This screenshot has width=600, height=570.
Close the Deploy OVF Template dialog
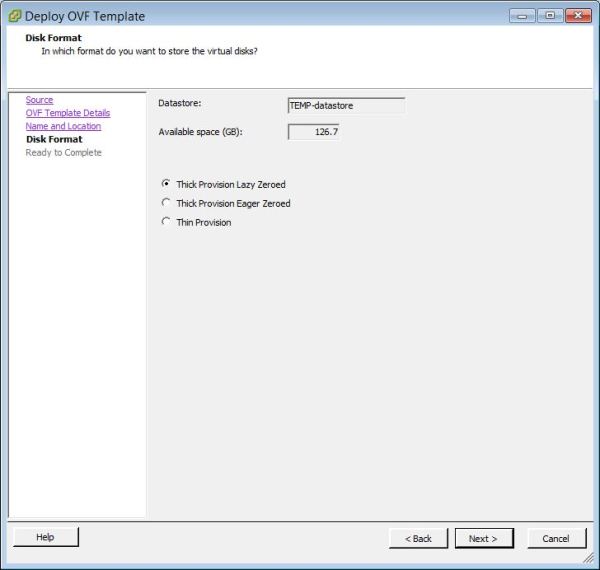578,16
